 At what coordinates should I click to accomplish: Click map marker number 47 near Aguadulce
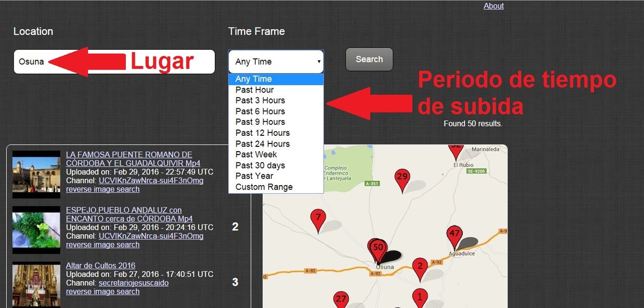coord(454,236)
